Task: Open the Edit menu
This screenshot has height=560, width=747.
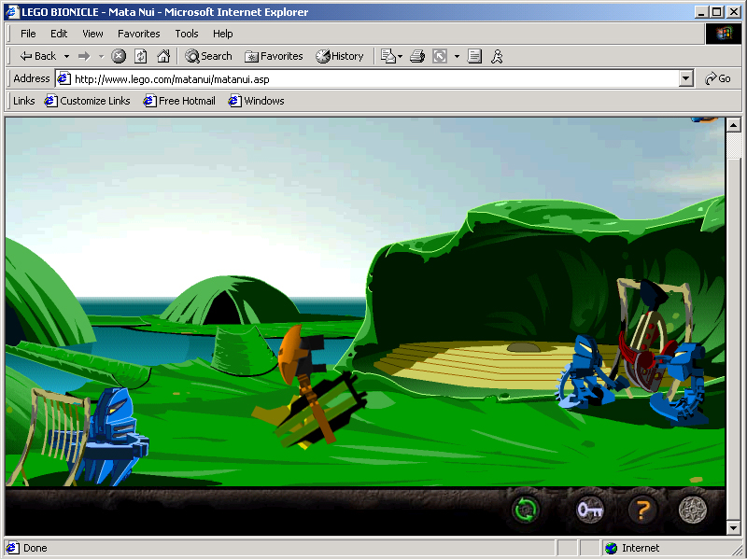Action: click(x=59, y=34)
